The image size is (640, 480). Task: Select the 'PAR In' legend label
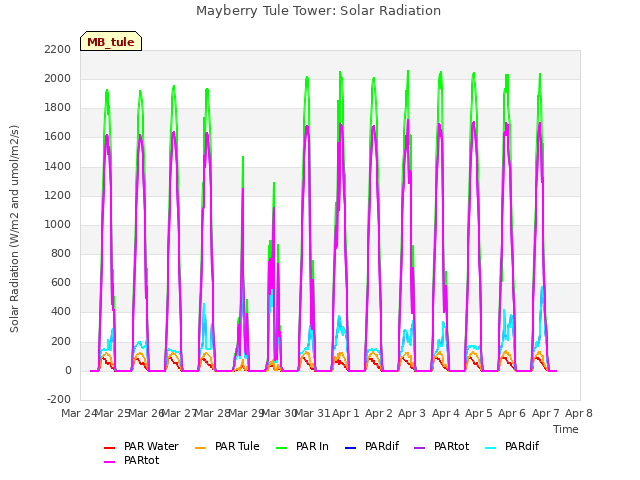(312, 447)
